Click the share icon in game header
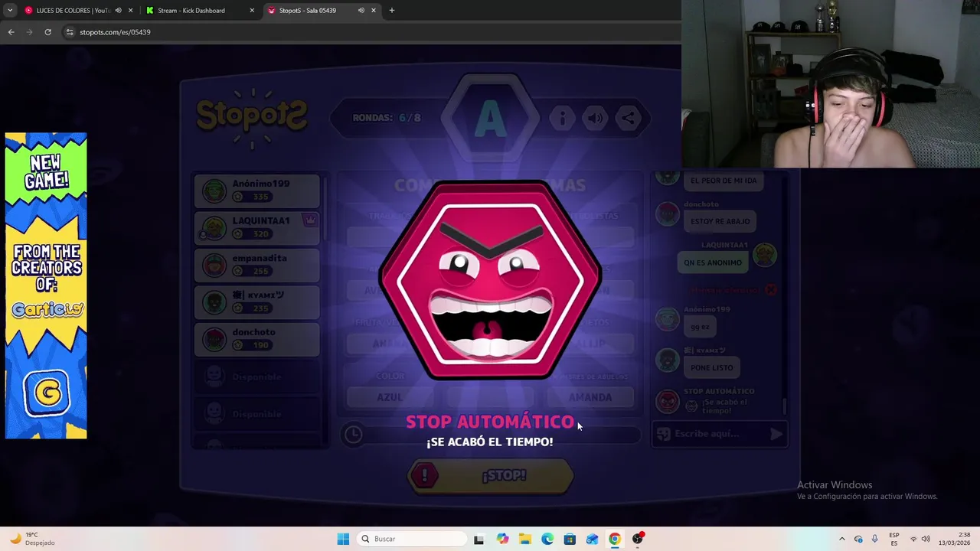The height and width of the screenshot is (551, 980). tap(628, 118)
